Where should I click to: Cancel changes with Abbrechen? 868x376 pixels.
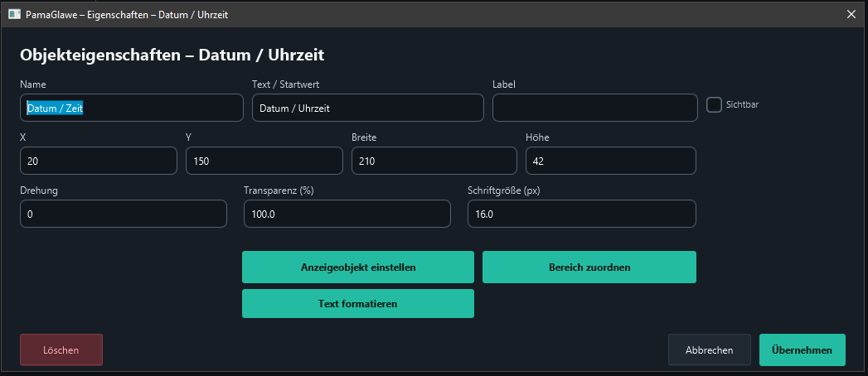(x=710, y=350)
